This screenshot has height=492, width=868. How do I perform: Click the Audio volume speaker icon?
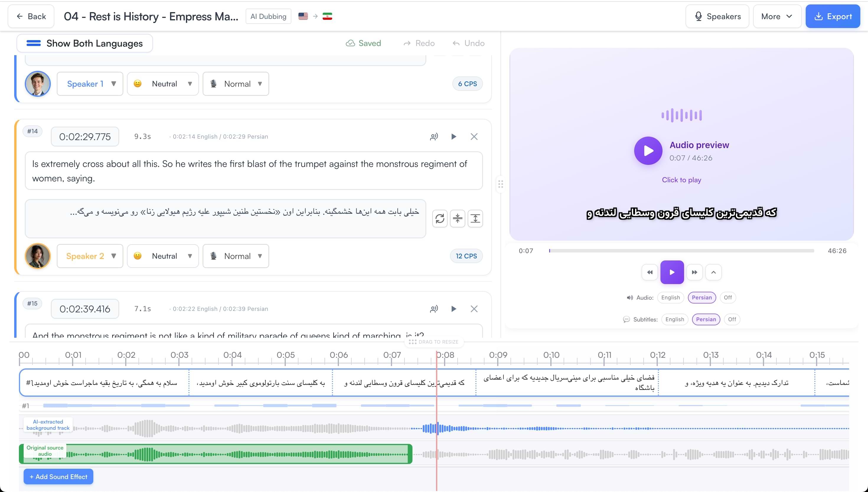tap(630, 298)
